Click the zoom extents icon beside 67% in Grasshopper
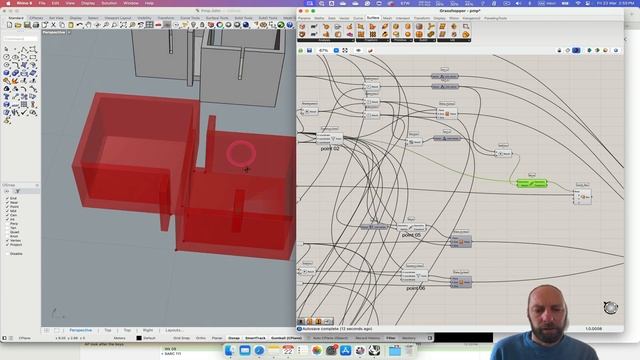 tap(345, 51)
